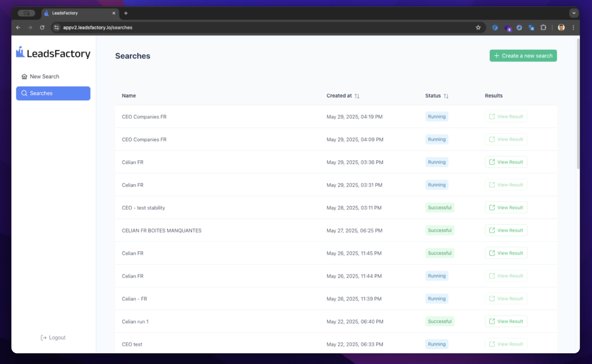This screenshot has height=364, width=592.
Task: Click the purple extension icon with badge
Action: click(507, 28)
